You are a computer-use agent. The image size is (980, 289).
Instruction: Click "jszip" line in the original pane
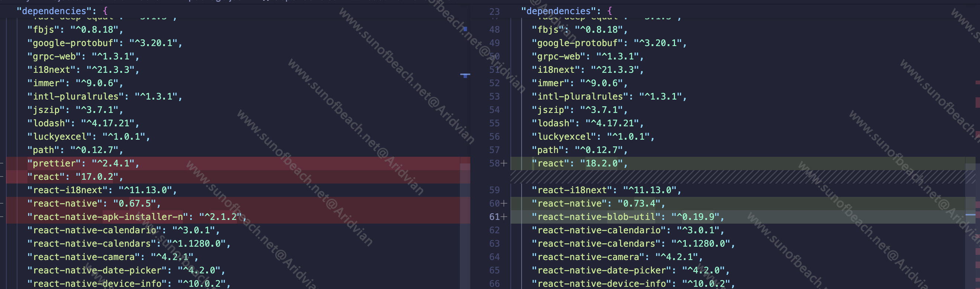click(x=75, y=110)
